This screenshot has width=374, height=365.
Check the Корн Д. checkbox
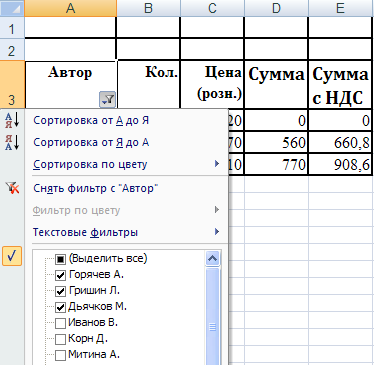(x=60, y=339)
